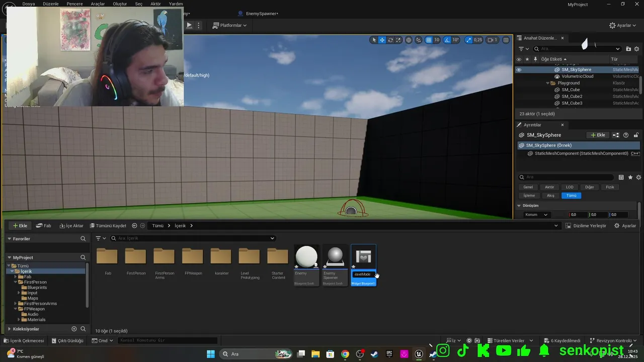
Task: Go back in content browser history
Action: [134, 226]
